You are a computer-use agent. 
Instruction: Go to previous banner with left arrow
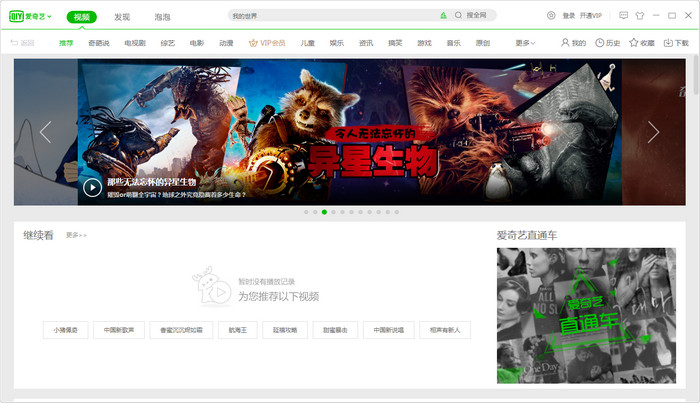click(x=46, y=132)
